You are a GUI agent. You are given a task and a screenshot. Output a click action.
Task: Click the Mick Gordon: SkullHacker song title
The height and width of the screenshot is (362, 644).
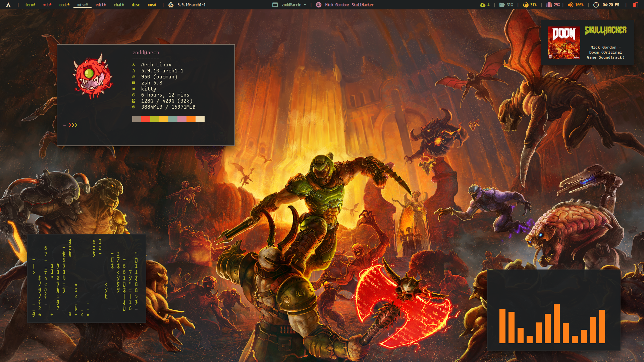(349, 5)
